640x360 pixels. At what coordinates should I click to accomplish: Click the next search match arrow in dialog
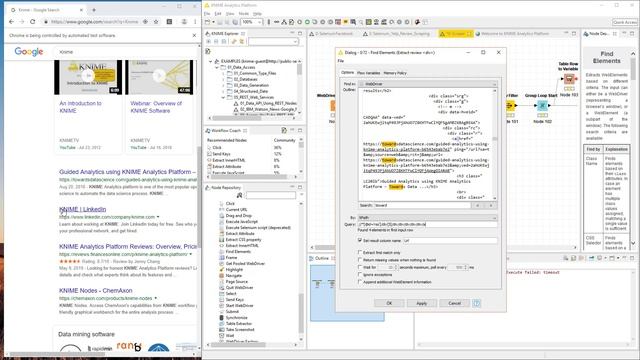click(x=491, y=205)
